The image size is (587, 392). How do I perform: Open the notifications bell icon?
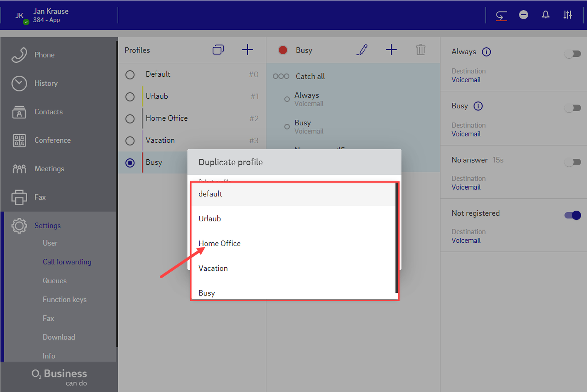tap(545, 15)
